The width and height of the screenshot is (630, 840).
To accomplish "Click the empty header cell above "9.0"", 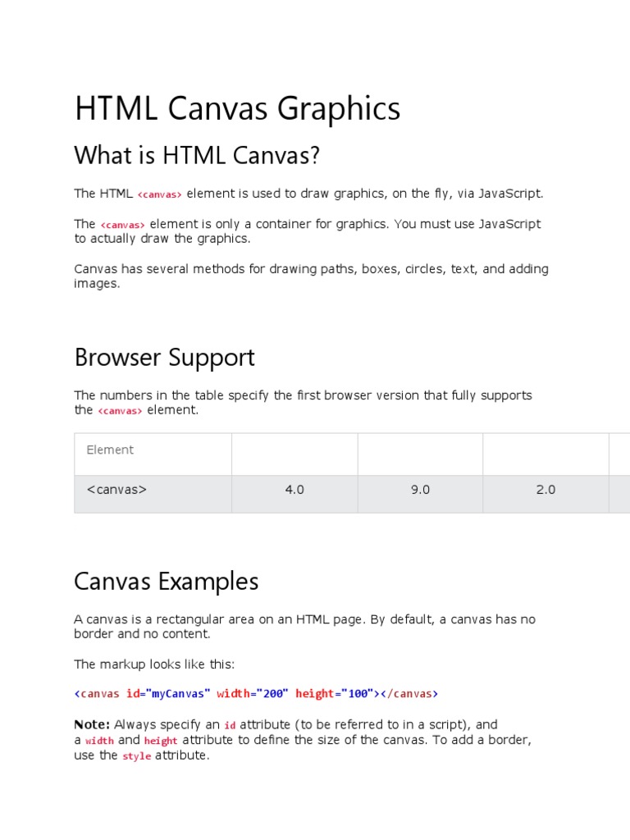I will click(420, 454).
